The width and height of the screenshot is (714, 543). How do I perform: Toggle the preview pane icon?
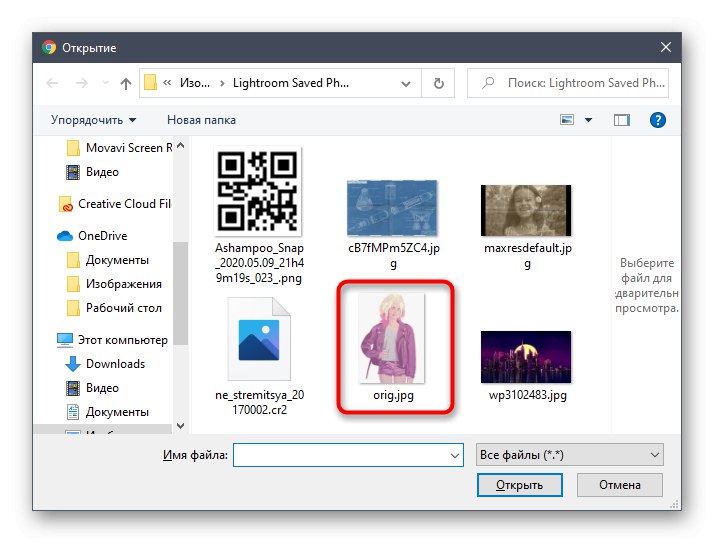click(622, 120)
